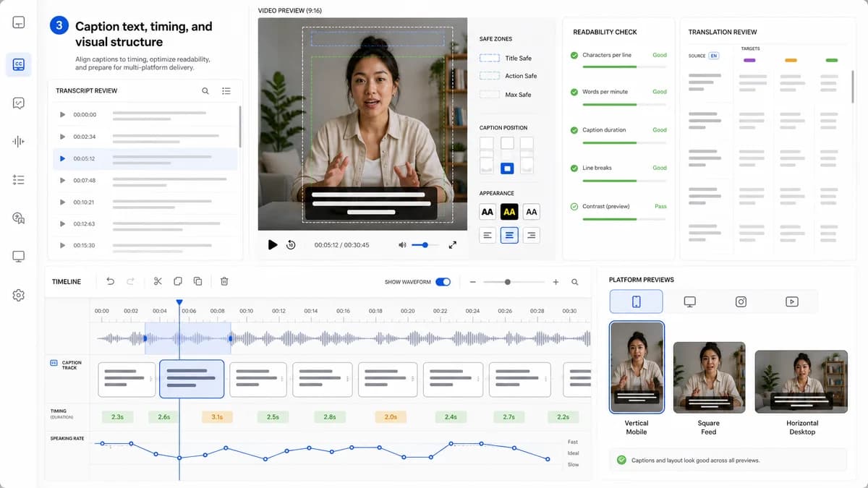Open the closed captions sidebar icon
Image resolution: width=868 pixels, height=488 pixels.
19,64
